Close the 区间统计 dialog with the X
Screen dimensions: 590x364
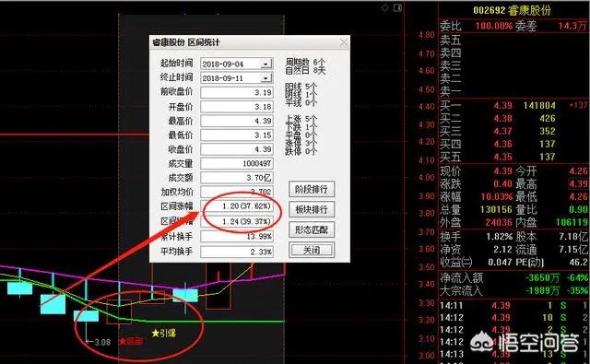[x=344, y=43]
